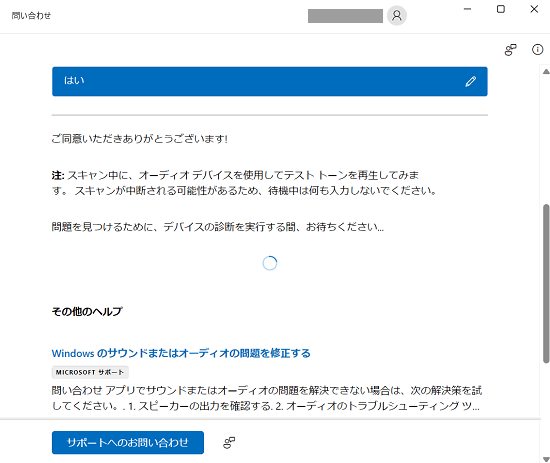Click the 問題を見つけるために diagnostic wait message
The height and width of the screenshot is (463, 550).
tap(217, 227)
